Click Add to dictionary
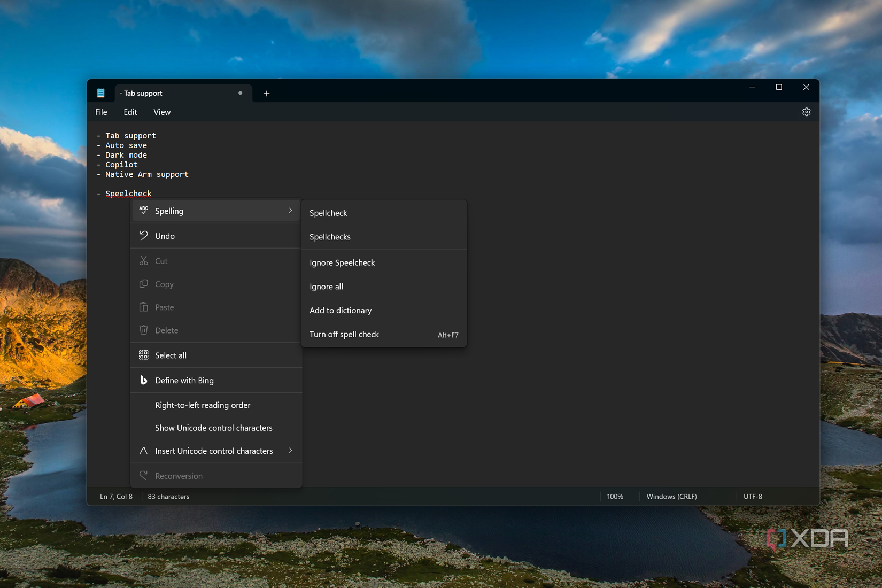 pyautogui.click(x=340, y=310)
